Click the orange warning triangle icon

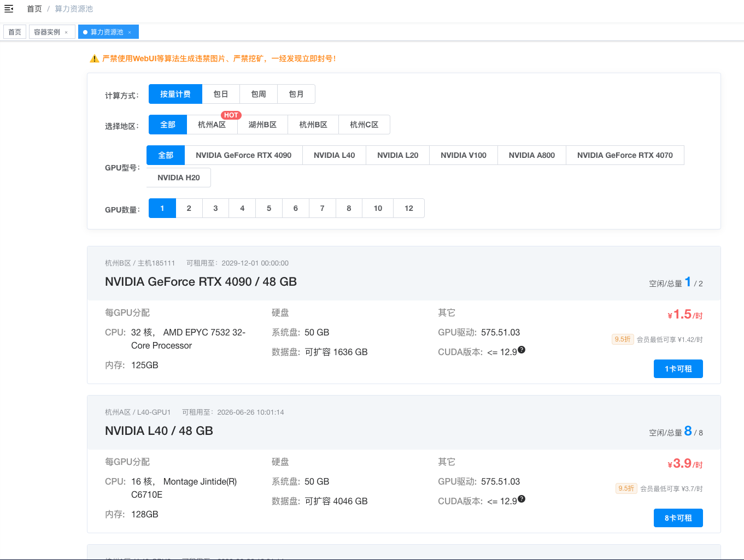[x=94, y=58]
